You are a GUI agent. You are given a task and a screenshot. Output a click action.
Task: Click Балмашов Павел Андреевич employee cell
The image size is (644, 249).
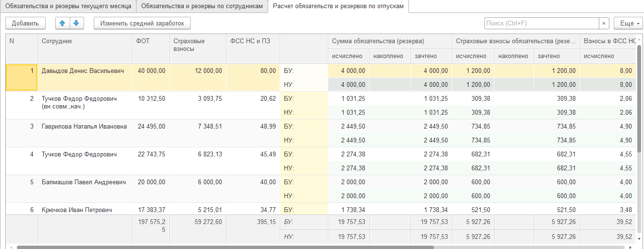[84, 182]
